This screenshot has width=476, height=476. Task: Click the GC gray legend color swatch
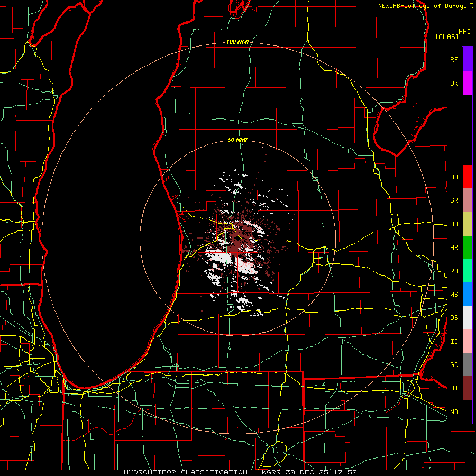[467, 364]
